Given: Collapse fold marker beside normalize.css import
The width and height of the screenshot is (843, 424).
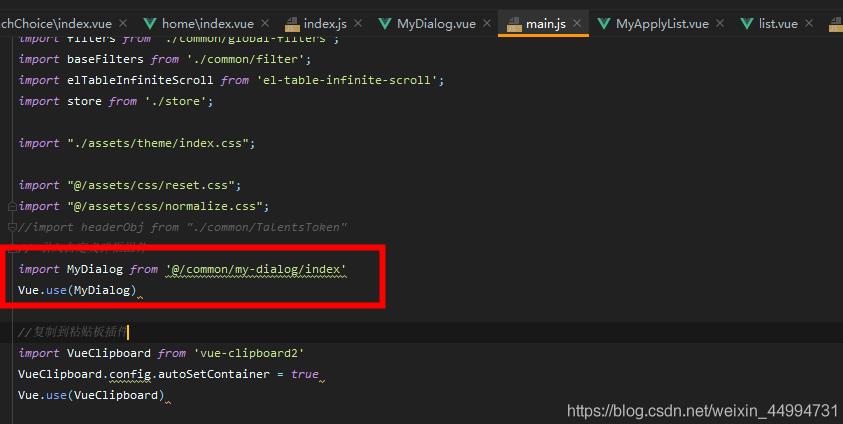Looking at the screenshot, I should (11, 206).
